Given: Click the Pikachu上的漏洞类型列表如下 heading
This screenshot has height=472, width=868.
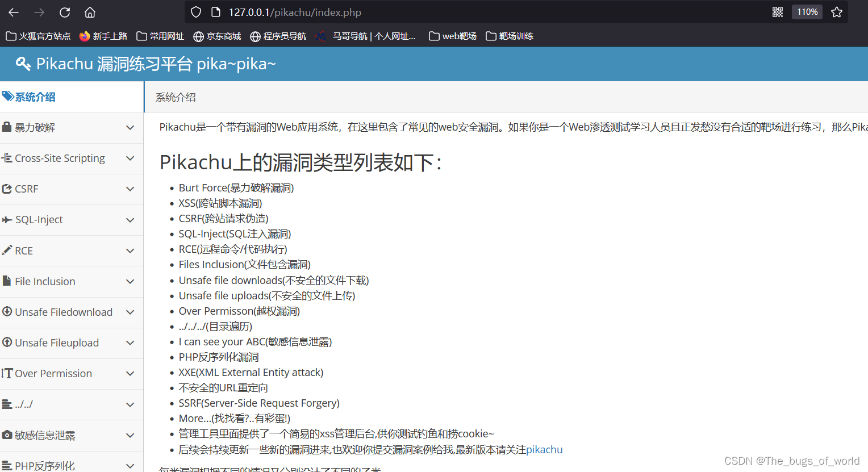Looking at the screenshot, I should (x=301, y=163).
